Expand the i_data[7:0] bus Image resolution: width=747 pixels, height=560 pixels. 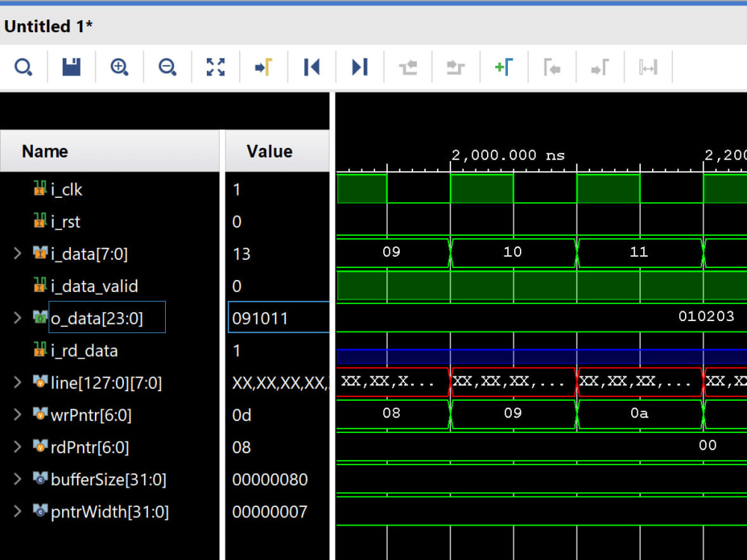18,254
